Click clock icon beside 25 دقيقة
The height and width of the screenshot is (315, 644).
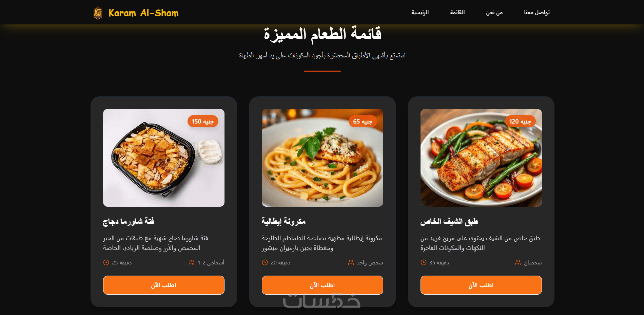(106, 262)
